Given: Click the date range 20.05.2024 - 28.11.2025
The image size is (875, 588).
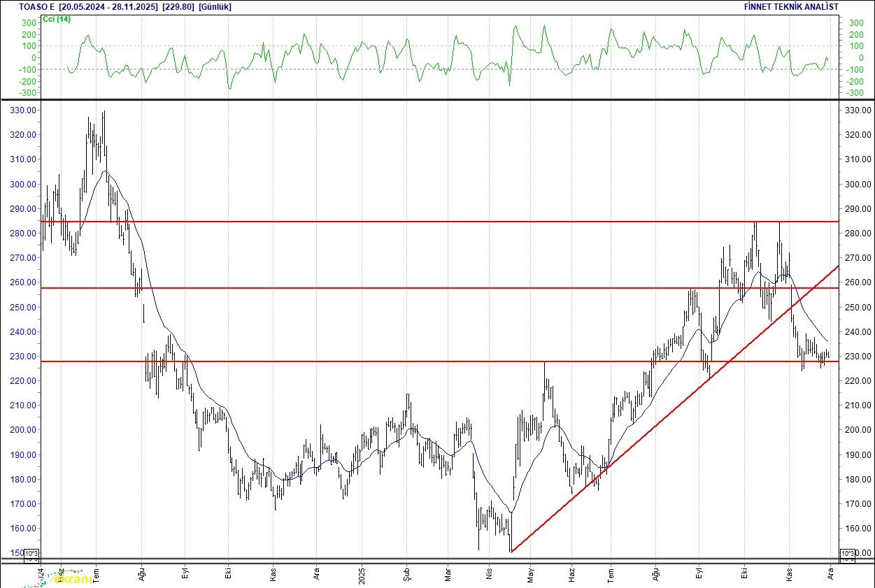Looking at the screenshot, I should tap(108, 7).
